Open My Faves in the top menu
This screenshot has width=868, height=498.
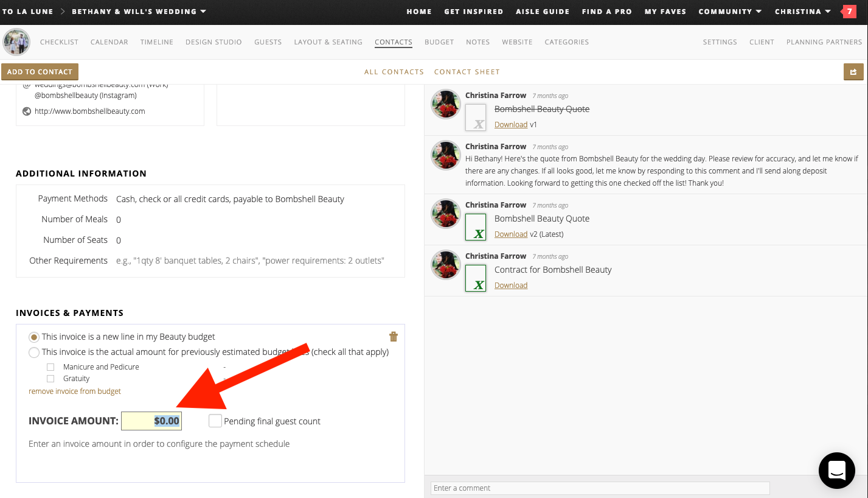[665, 12]
